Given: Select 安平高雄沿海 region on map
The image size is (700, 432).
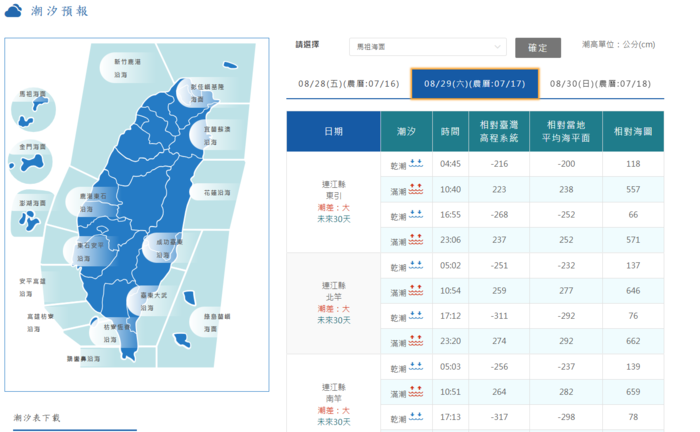Looking at the screenshot, I should click(x=32, y=287).
